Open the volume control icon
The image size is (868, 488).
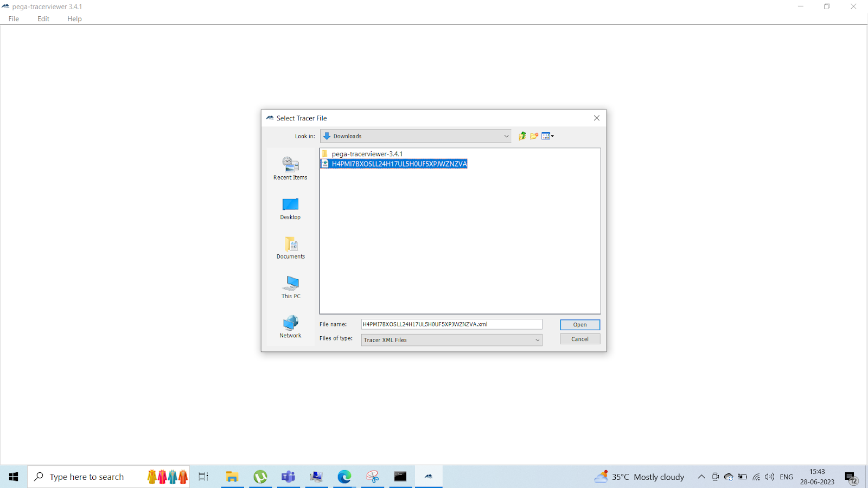click(x=769, y=477)
